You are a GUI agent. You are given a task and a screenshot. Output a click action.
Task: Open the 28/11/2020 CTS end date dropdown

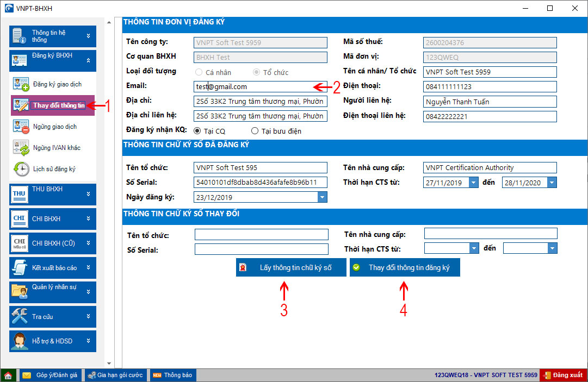click(552, 183)
